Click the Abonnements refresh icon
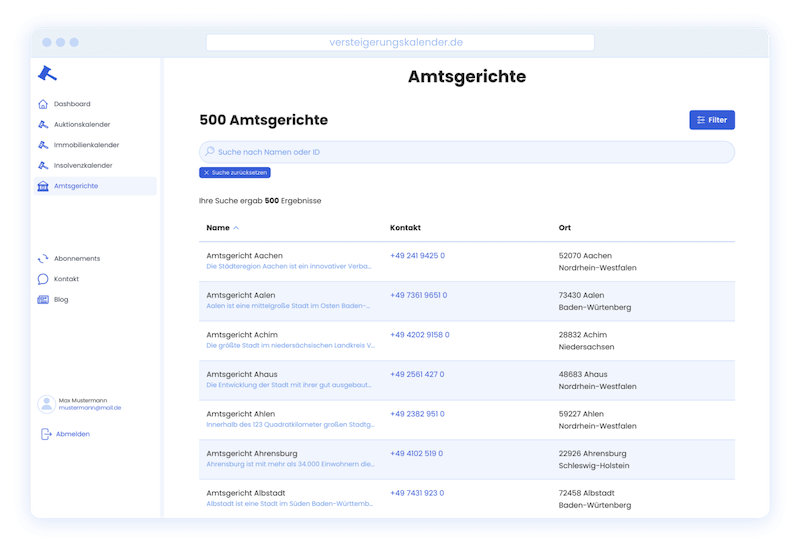The height and width of the screenshot is (551, 800). click(43, 259)
